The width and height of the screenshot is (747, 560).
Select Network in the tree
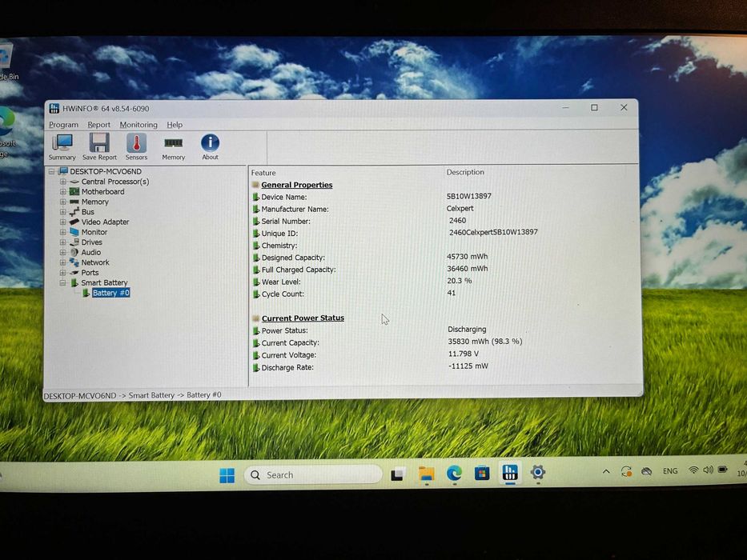[94, 262]
